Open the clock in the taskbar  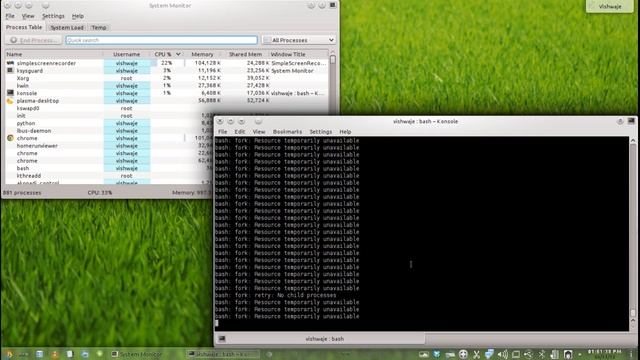pos(604,354)
